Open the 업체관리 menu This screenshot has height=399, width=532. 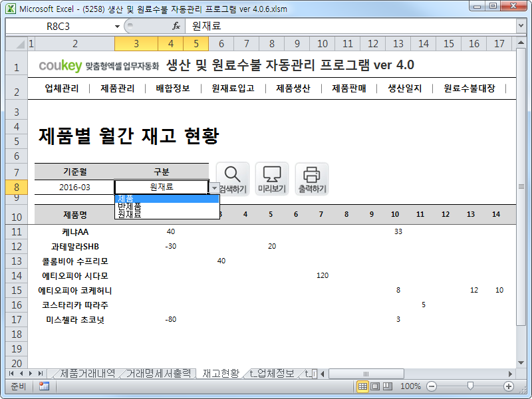pos(62,88)
